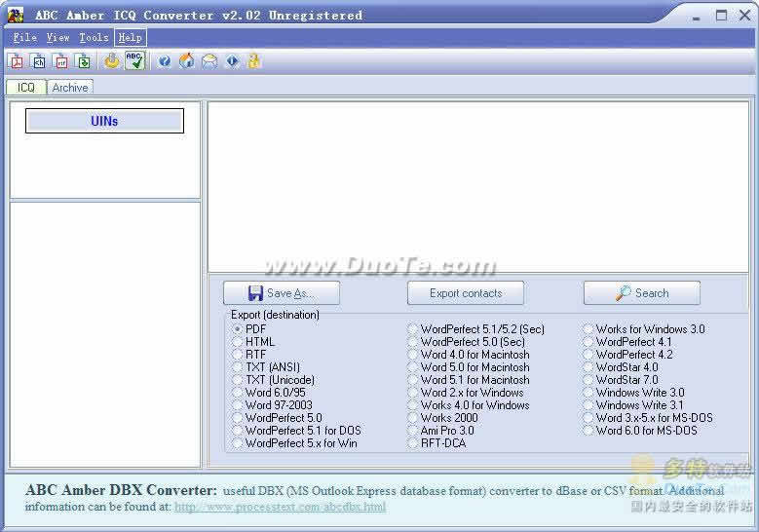Screen dimensions: 759x532
Task: Select the WordPerfect 4.2 option
Action: tap(628, 355)
